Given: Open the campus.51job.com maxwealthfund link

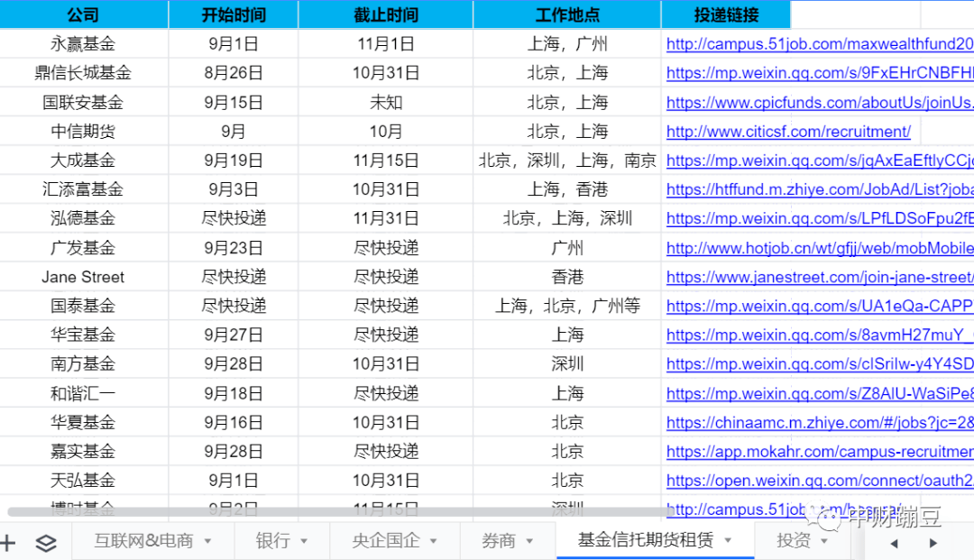Looking at the screenshot, I should (x=819, y=44).
